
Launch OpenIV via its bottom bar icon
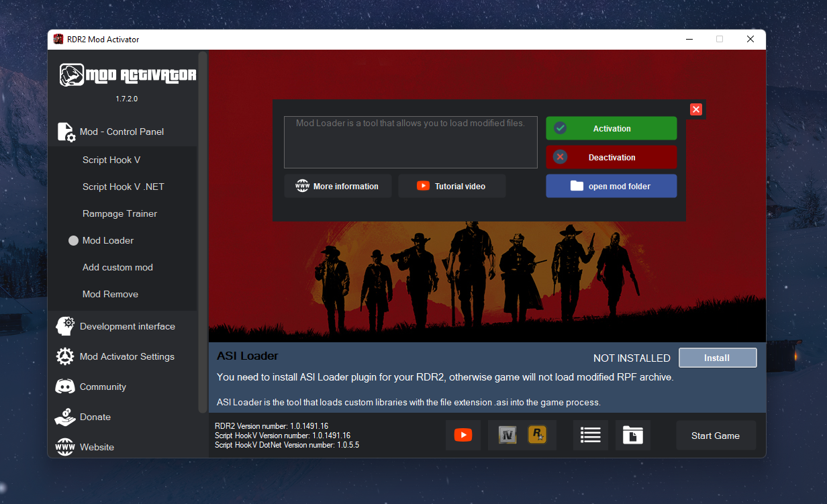(507, 435)
